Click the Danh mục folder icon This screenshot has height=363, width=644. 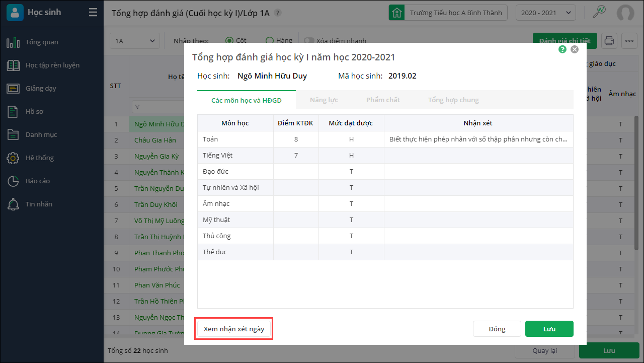(13, 135)
